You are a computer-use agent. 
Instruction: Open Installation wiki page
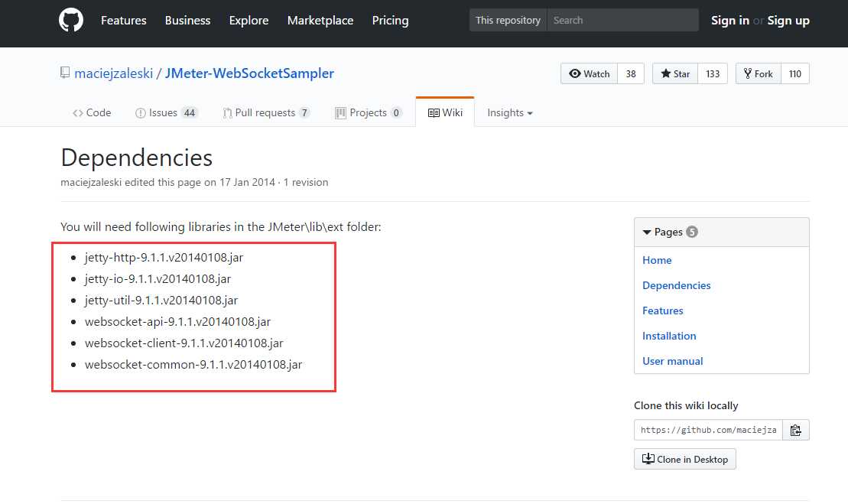click(669, 336)
